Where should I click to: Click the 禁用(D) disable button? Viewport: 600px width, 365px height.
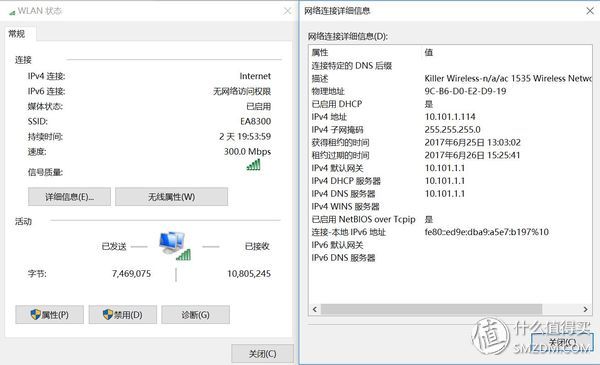[x=122, y=314]
